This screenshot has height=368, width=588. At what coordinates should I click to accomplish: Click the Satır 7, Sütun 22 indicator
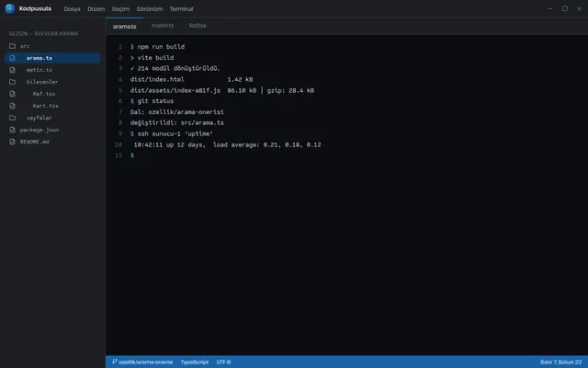pos(561,362)
